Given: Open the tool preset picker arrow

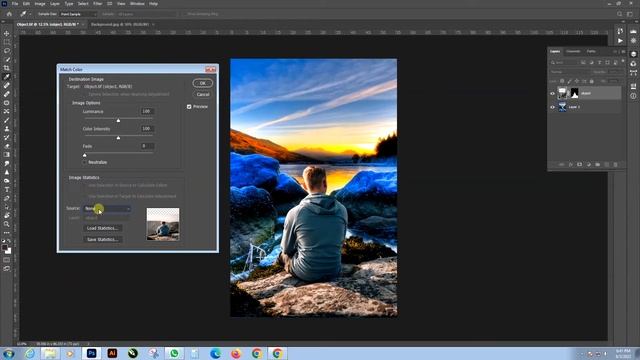Looking at the screenshot, I should [30, 14].
